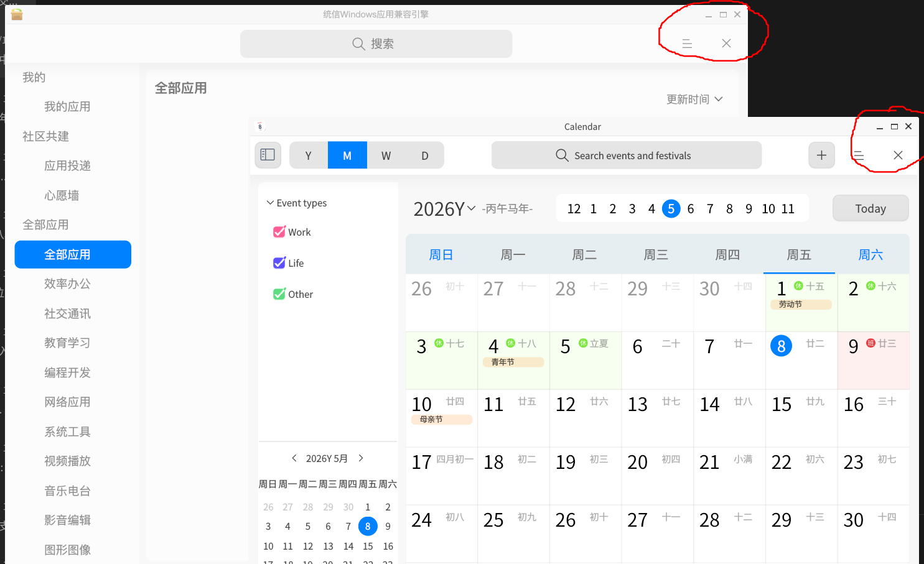Open 社交通讯 category
Image resolution: width=924 pixels, height=564 pixels.
tap(67, 313)
